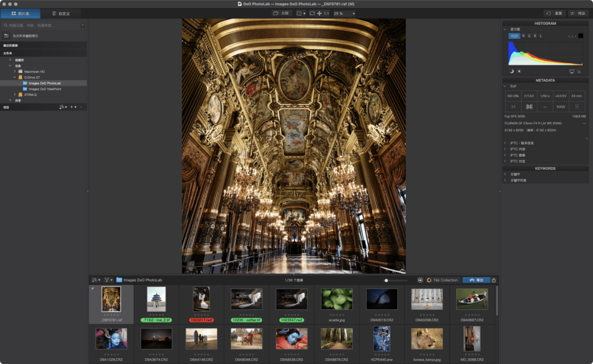Open the 预设 presets button
The height and width of the screenshot is (364, 593).
pos(578,13)
